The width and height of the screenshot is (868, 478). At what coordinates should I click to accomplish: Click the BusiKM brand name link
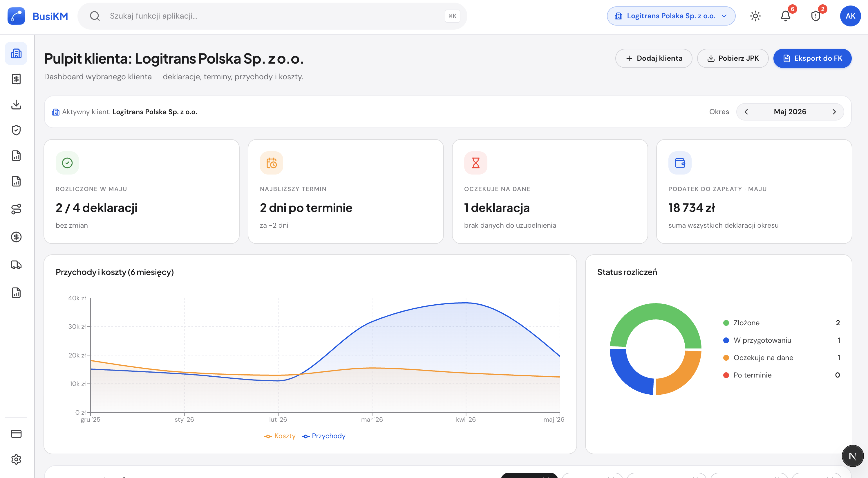[x=50, y=16]
